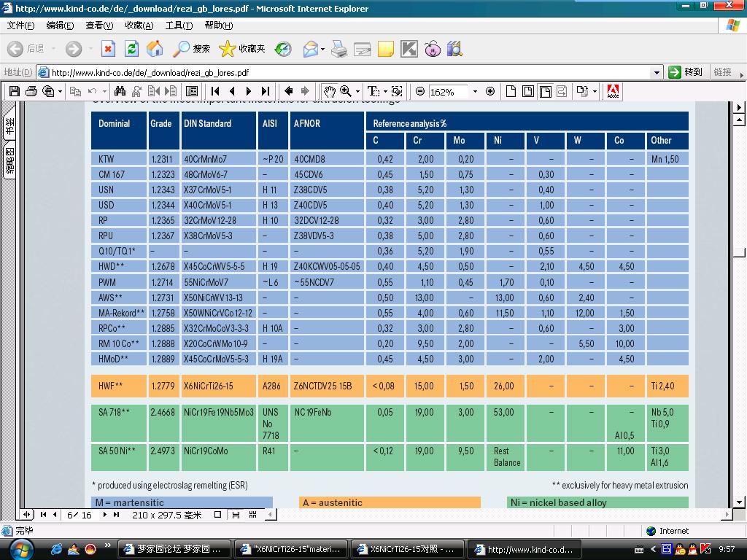This screenshot has height=560, width=747.
Task: Click the 链接 links label
Action: [722, 72]
